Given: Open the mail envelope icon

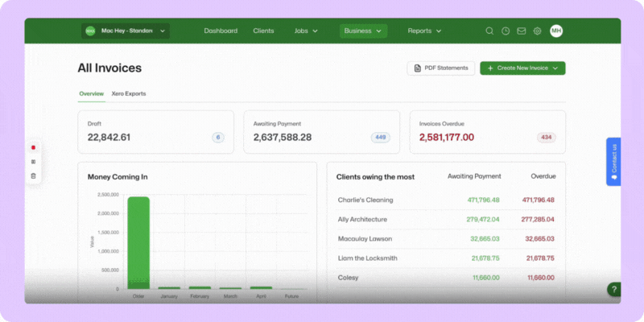Looking at the screenshot, I should (521, 31).
